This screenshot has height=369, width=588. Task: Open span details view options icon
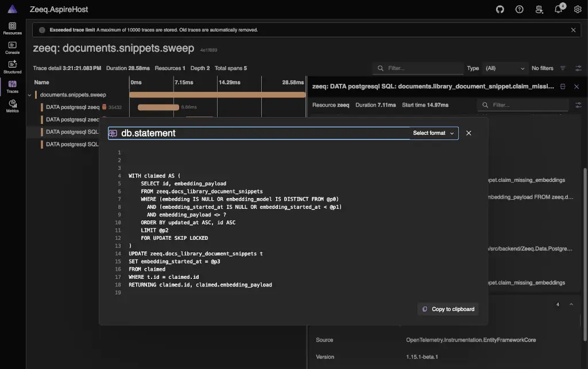coord(578,105)
